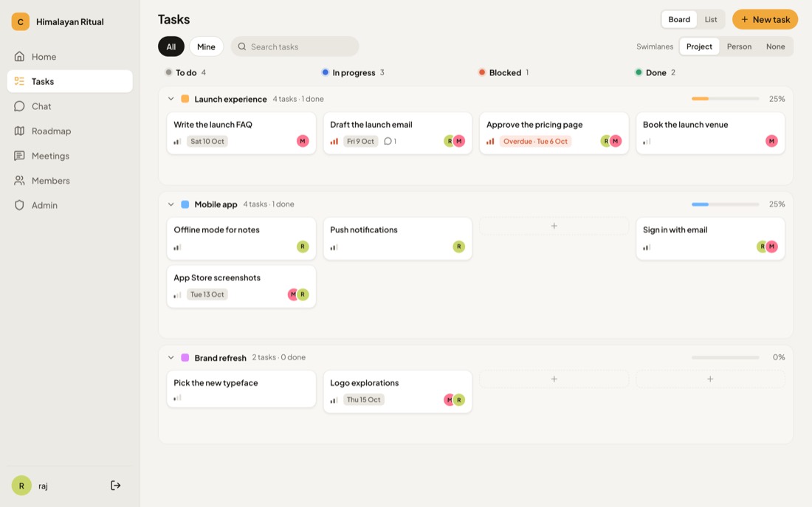Screen dimensions: 812x507
Task: Click the Search tasks input field
Action: pyautogui.click(x=295, y=46)
